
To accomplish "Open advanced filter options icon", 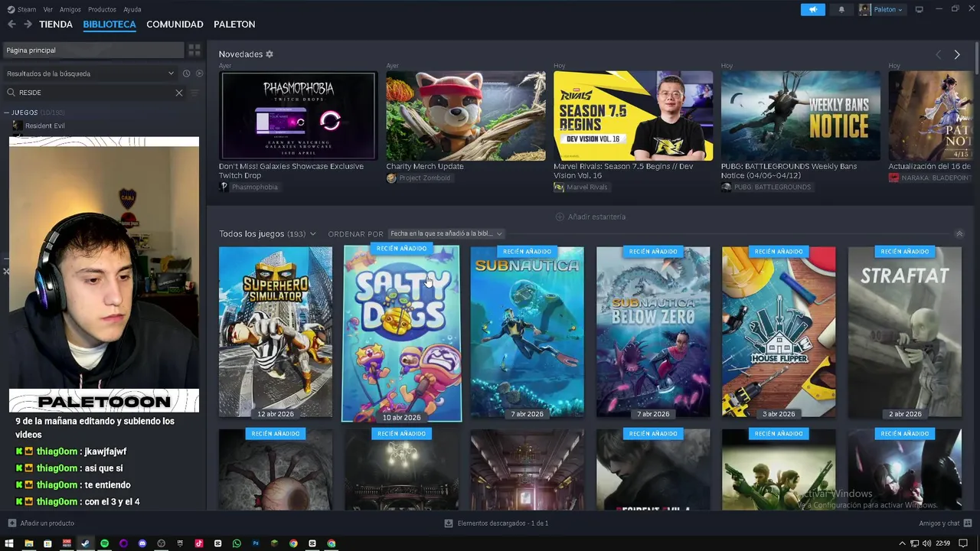I will tap(194, 93).
